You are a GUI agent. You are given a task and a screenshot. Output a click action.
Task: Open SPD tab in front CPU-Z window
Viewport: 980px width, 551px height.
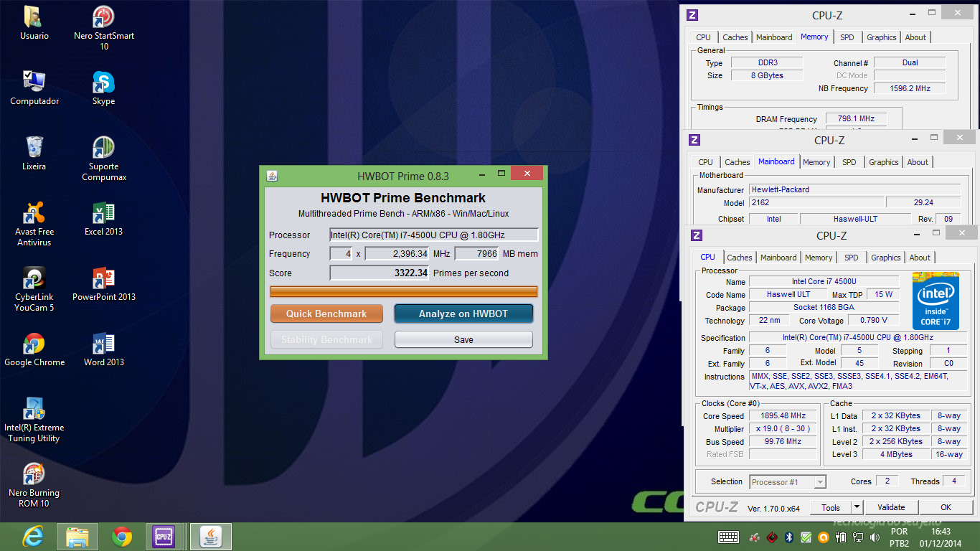coord(852,258)
